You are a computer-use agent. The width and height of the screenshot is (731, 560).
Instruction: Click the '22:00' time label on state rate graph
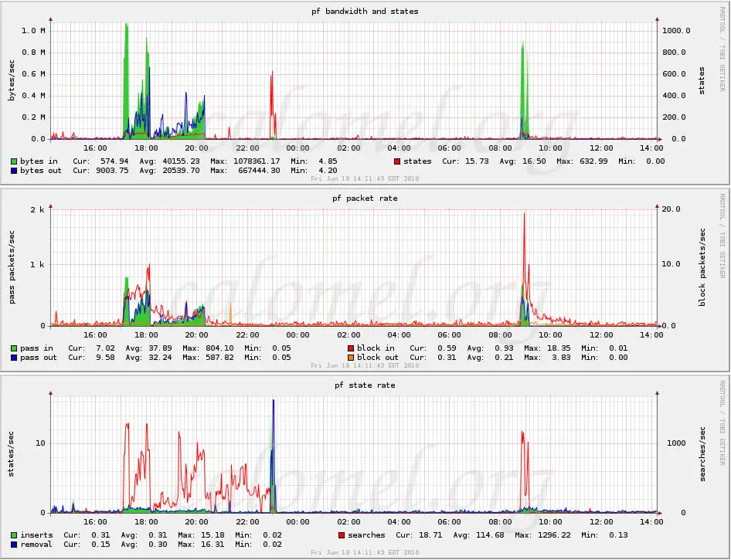247,522
